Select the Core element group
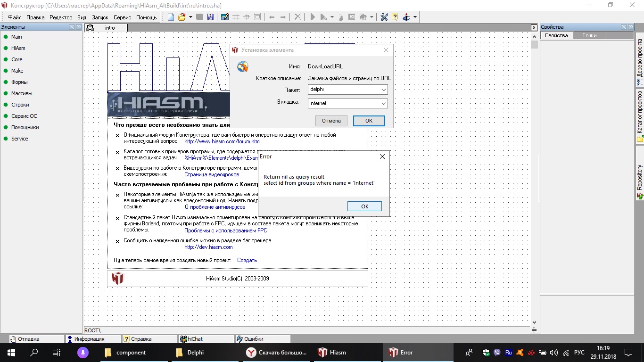 pyautogui.click(x=17, y=59)
